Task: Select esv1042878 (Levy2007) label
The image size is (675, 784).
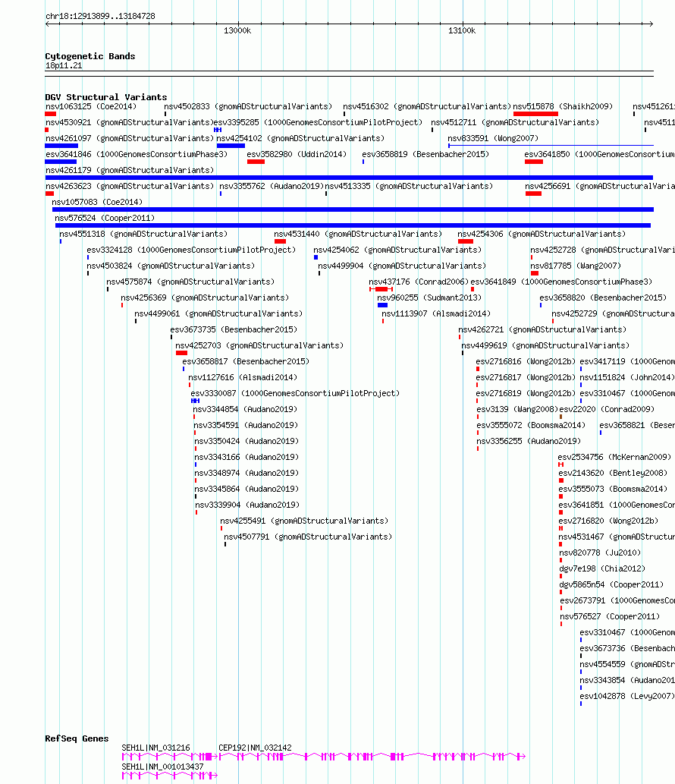Action: pyautogui.click(x=627, y=697)
